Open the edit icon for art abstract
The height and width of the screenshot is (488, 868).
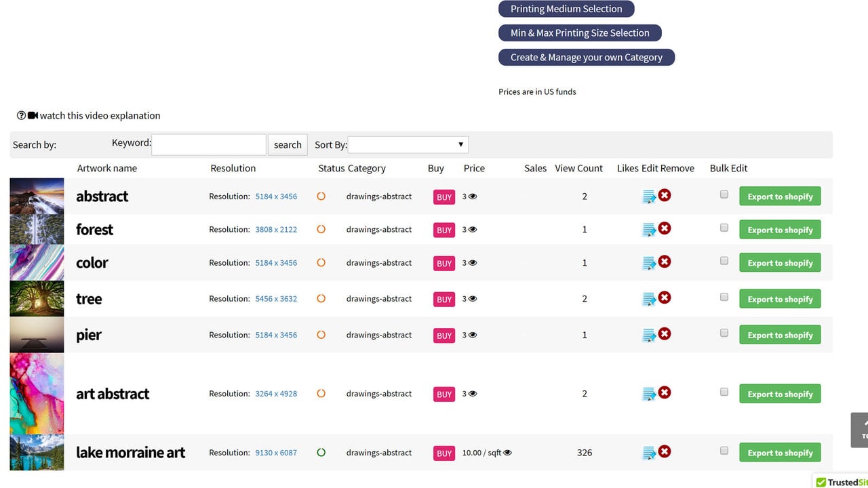click(x=649, y=394)
